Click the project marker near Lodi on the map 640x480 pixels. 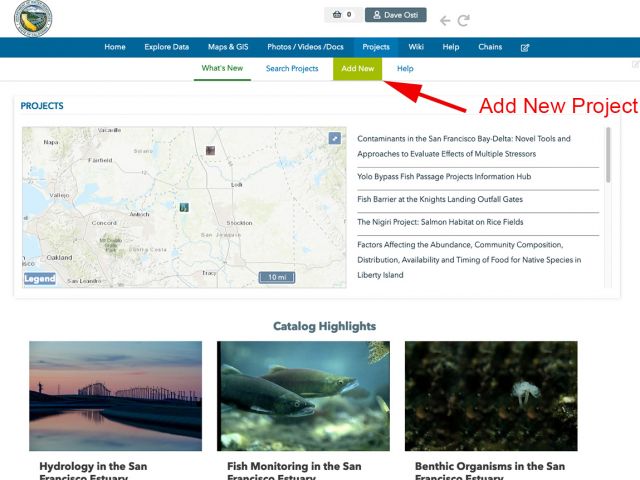point(210,151)
